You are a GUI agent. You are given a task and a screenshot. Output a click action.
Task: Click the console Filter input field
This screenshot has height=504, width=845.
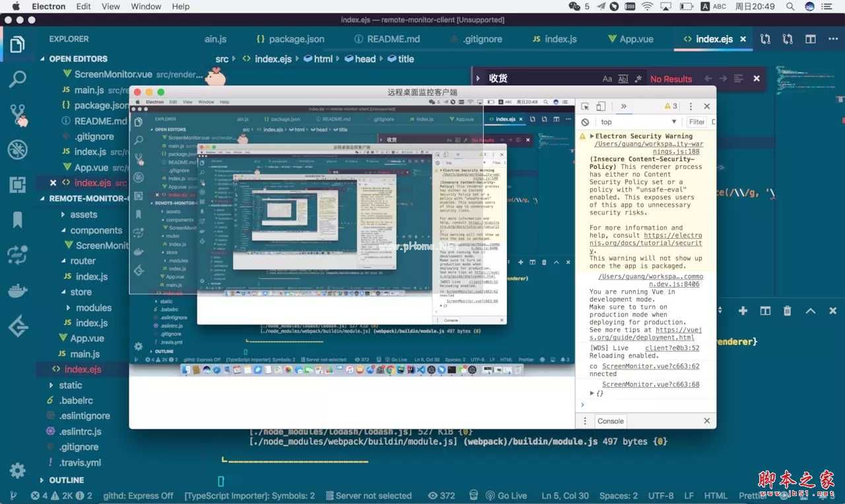698,122
